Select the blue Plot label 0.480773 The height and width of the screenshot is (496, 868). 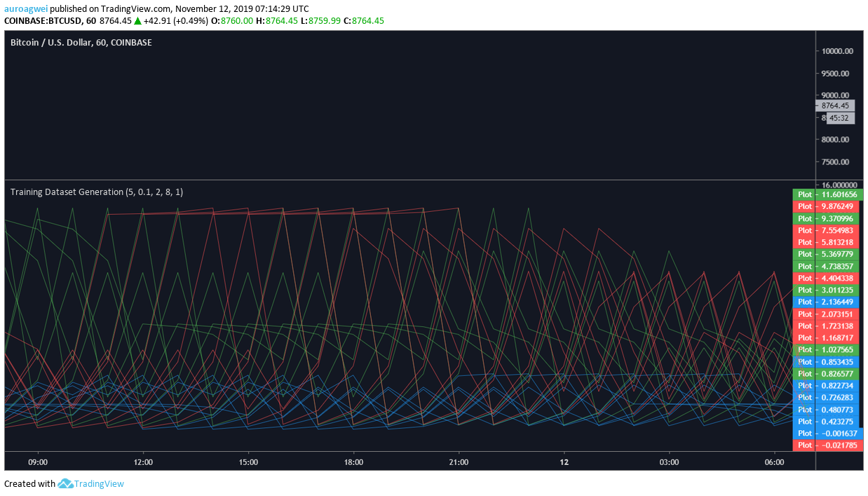[825, 409]
